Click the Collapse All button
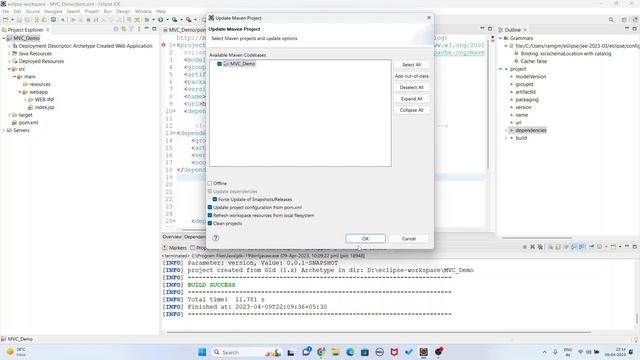Screen dimensions: 640x360 tap(411, 110)
